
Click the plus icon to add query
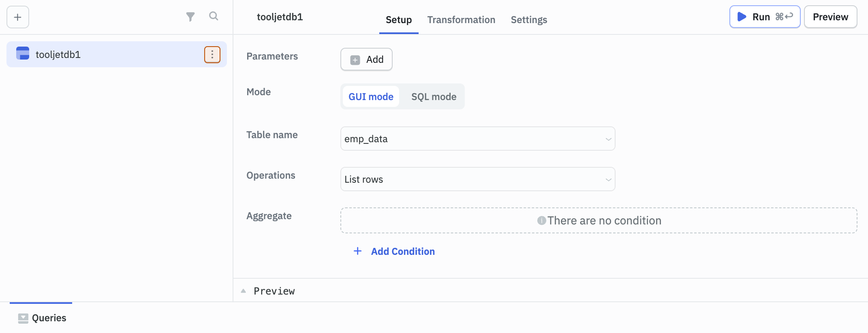pyautogui.click(x=17, y=17)
